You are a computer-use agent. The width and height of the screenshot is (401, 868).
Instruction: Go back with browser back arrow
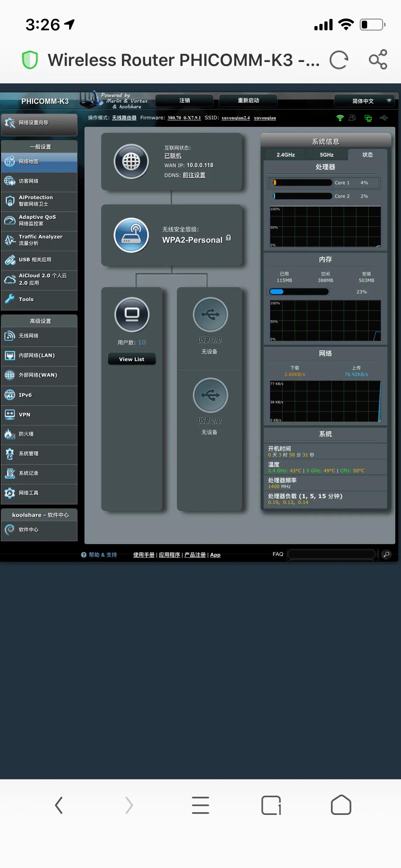click(x=59, y=805)
